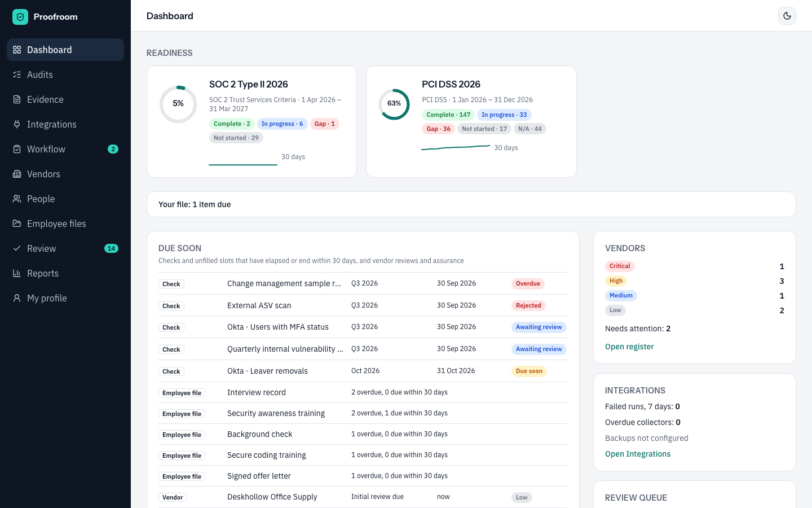Open the 'Interview record' employee file row
Viewport: 812px width, 508px height.
[363, 392]
